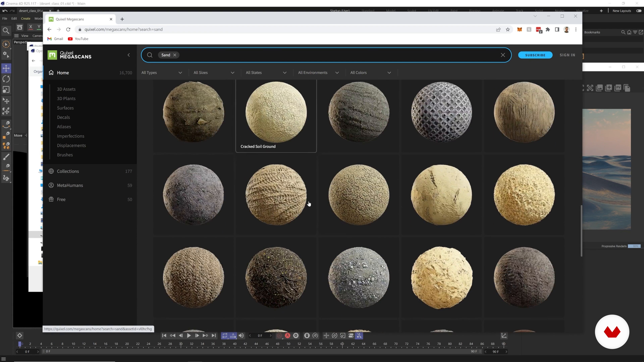Click the magnifier icon in Megascans search
Screen dimensions: 644x362
pyautogui.click(x=150, y=55)
